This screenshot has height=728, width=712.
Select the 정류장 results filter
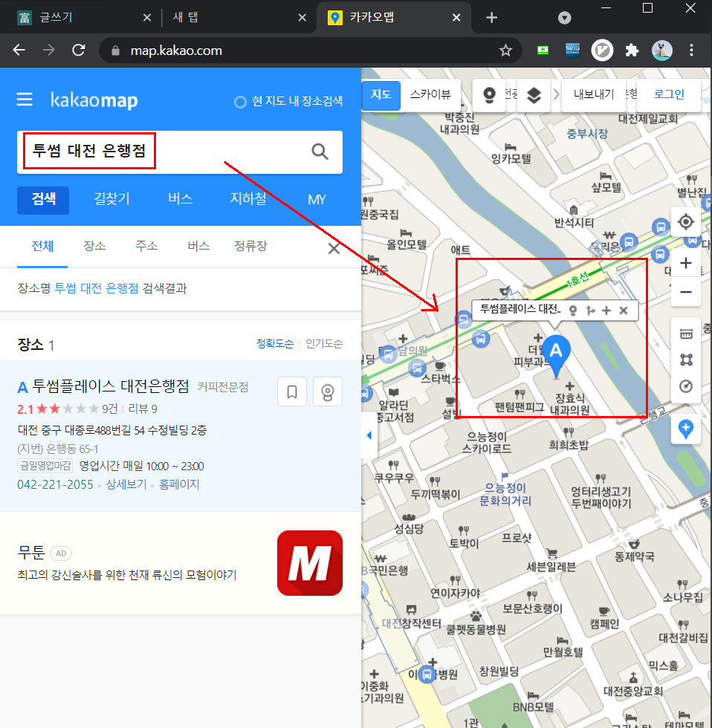tap(250, 246)
